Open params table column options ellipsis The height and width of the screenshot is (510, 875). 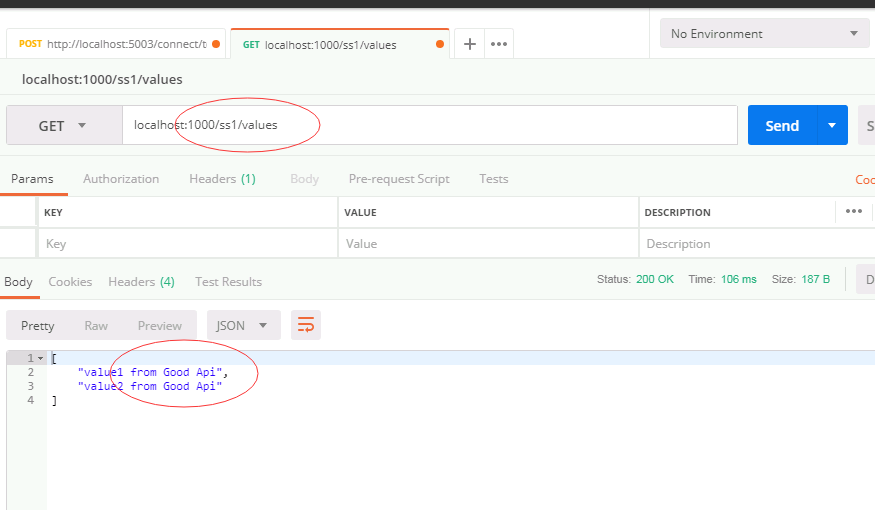point(854,211)
